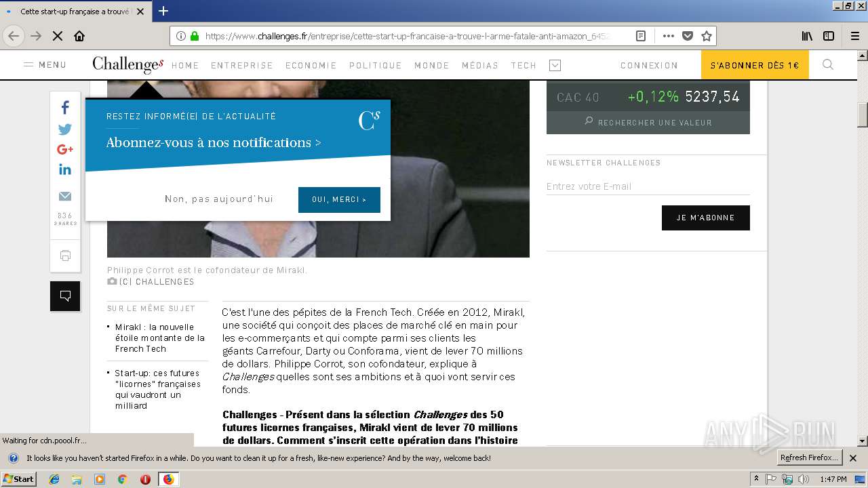This screenshot has height=488, width=868.
Task: Save page to Pocket icon
Action: 687,36
